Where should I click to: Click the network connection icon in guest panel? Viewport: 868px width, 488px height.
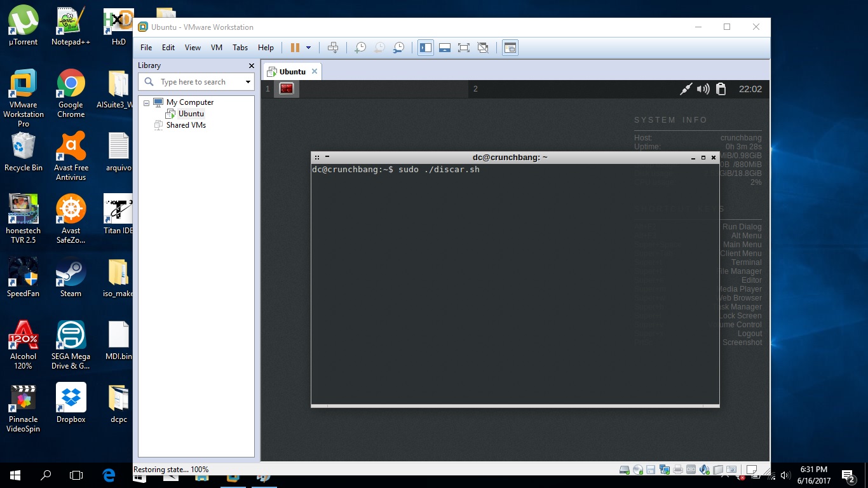point(686,89)
